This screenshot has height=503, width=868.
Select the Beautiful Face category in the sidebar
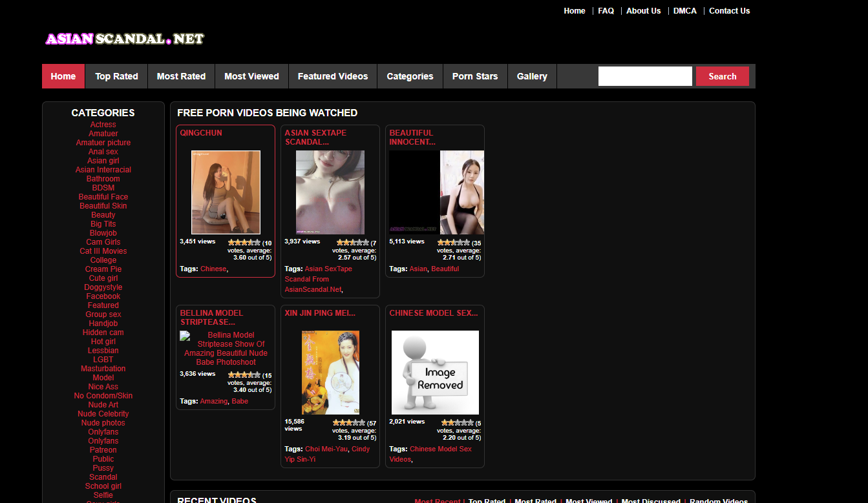(103, 197)
